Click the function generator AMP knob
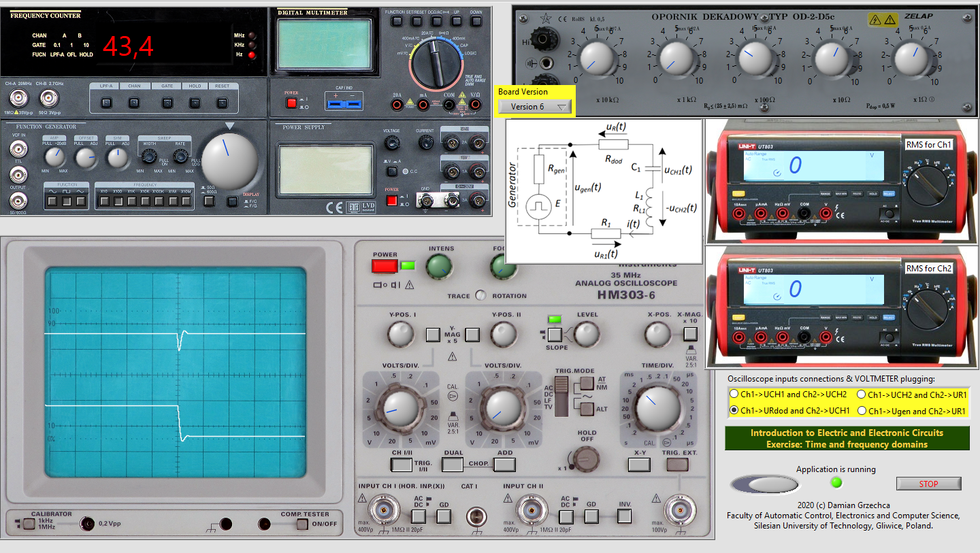The width and height of the screenshot is (980, 553). click(x=53, y=158)
